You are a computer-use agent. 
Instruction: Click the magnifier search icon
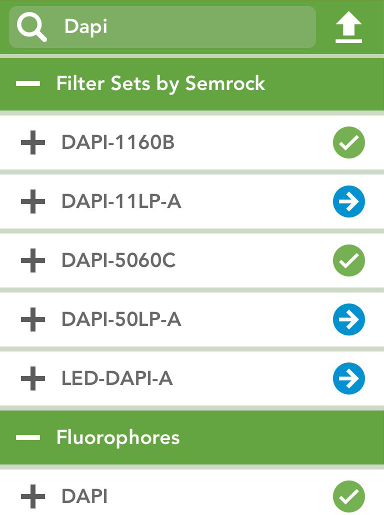[32, 27]
